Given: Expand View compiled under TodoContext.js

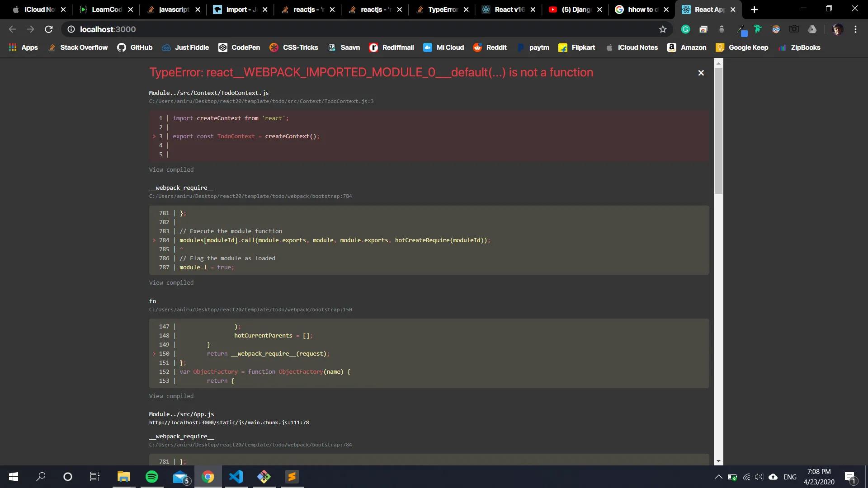Looking at the screenshot, I should pyautogui.click(x=171, y=170).
